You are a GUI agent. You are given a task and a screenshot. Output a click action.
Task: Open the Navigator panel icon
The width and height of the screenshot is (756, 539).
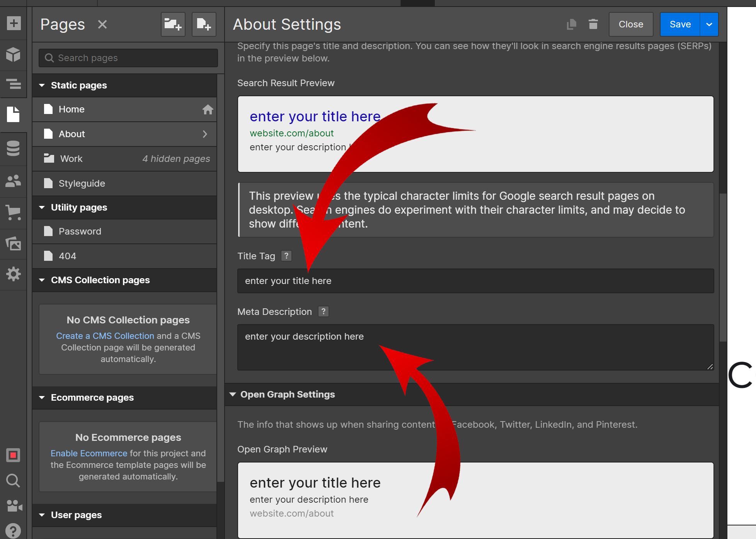pos(14,84)
